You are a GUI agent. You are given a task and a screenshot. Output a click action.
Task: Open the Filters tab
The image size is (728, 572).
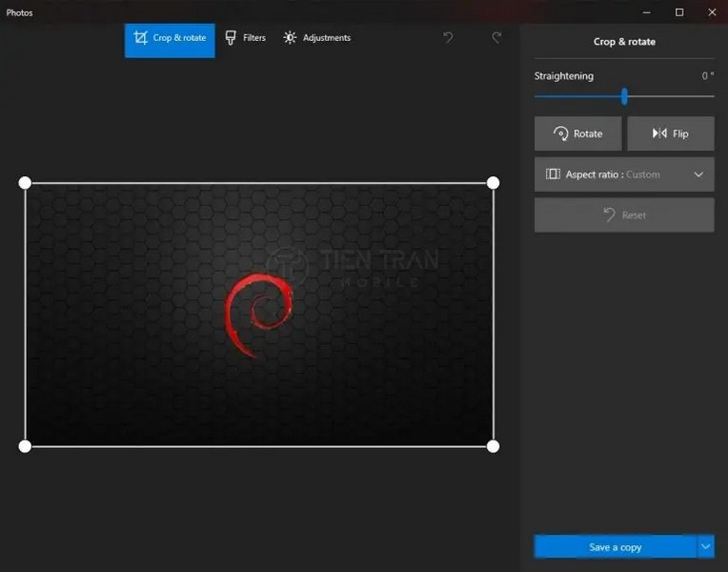coord(245,38)
